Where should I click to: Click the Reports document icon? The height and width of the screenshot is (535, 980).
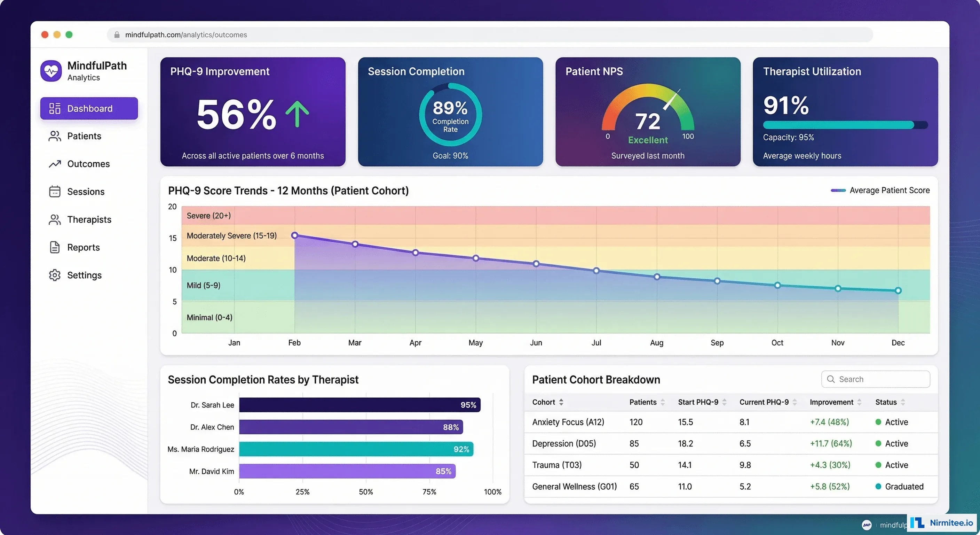point(55,248)
